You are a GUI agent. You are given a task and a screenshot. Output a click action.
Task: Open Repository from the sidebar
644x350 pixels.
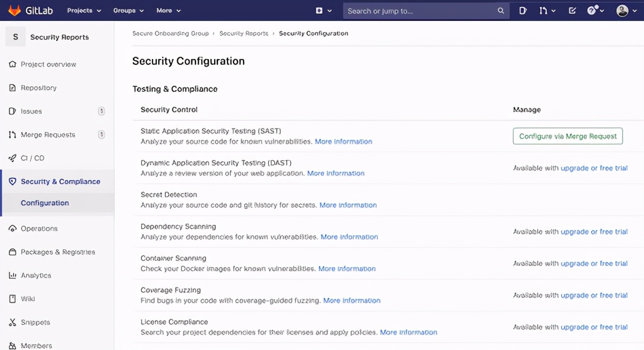(39, 88)
